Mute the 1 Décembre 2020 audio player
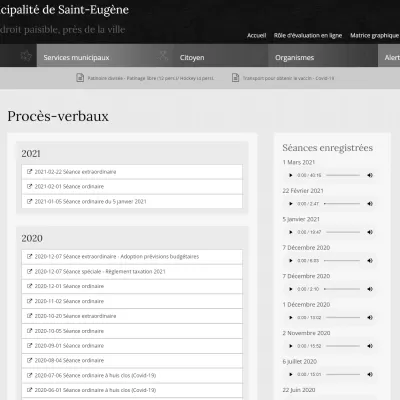Screen dimensions: 400x400 [370, 318]
